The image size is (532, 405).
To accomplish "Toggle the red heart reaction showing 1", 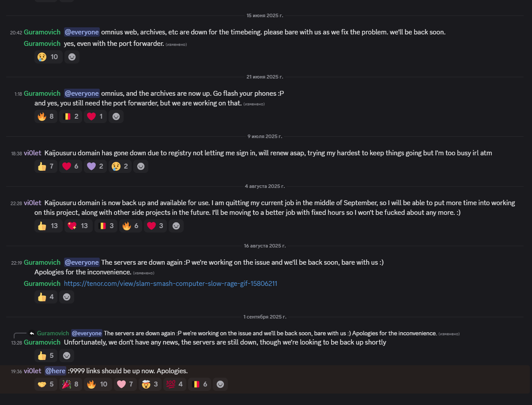I will (95, 116).
